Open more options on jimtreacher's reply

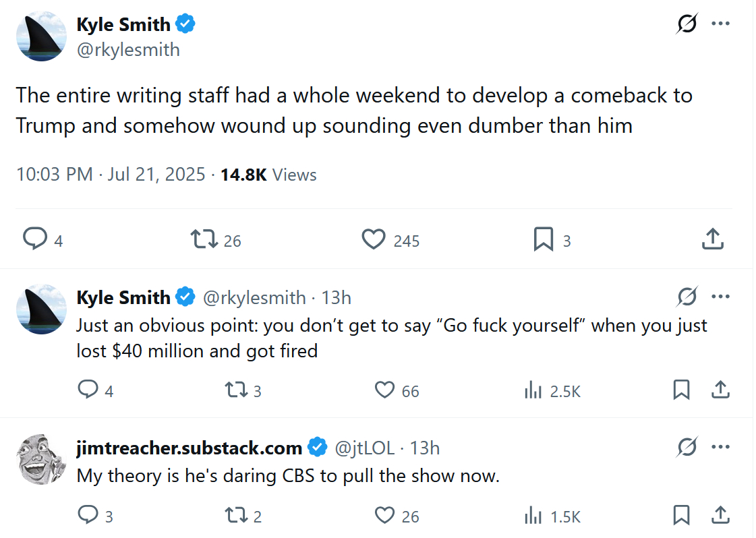(x=720, y=447)
